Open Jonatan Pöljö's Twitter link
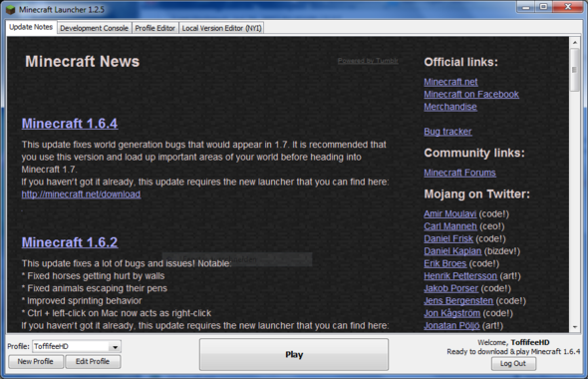588x379 pixels. click(x=451, y=325)
